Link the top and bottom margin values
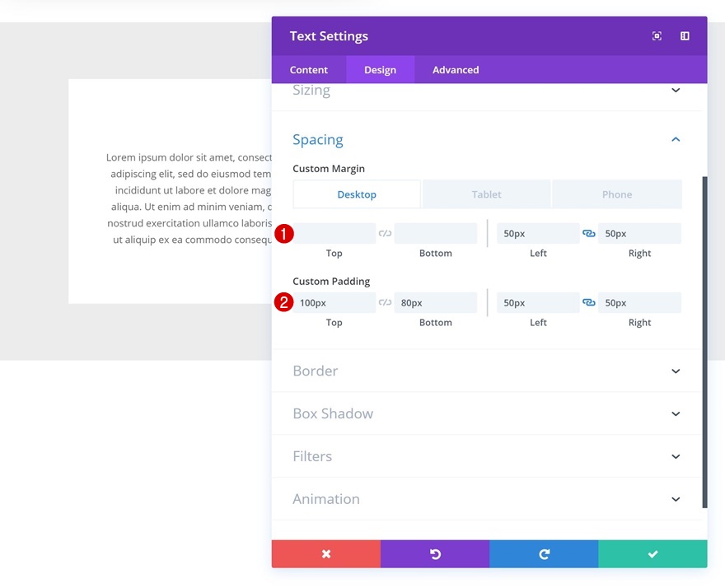 coord(385,233)
